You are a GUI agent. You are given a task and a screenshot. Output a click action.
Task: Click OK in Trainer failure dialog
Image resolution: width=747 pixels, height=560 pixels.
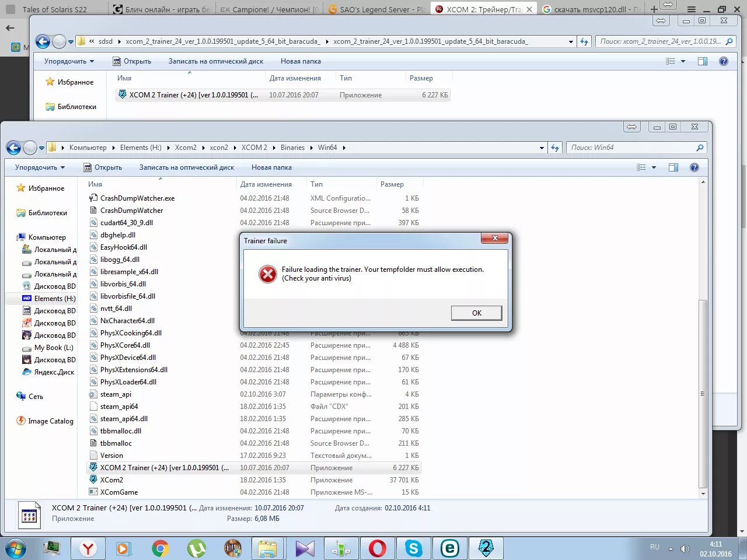476,313
